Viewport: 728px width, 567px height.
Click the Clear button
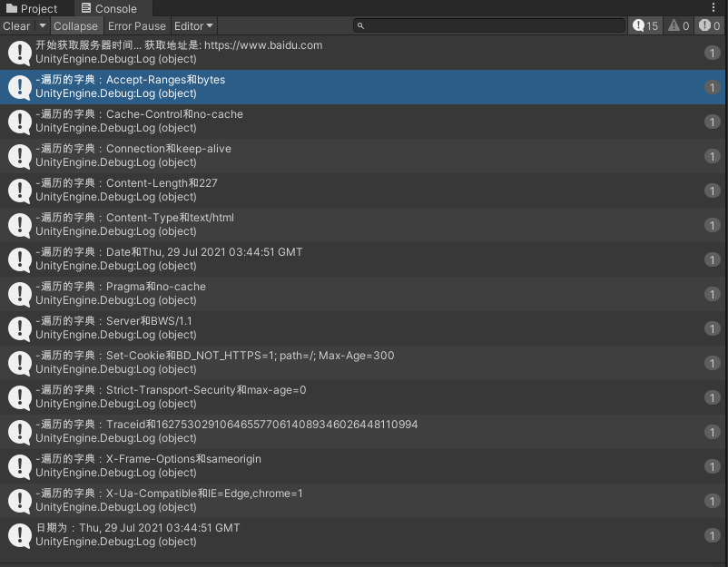click(16, 26)
